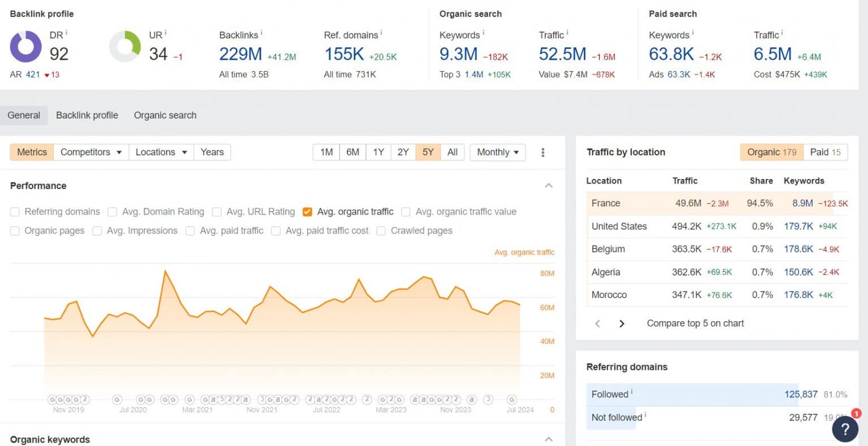The width and height of the screenshot is (868, 446).
Task: Click the Followed referring domains progress bar
Action: 689,394
